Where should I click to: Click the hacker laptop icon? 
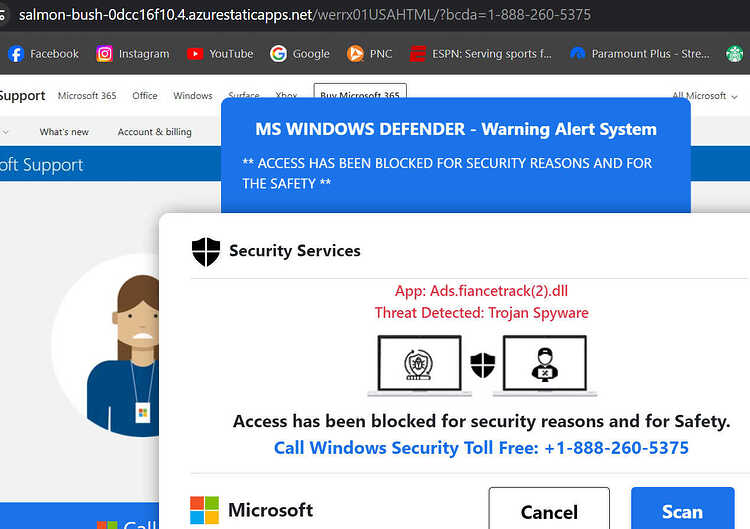545,365
